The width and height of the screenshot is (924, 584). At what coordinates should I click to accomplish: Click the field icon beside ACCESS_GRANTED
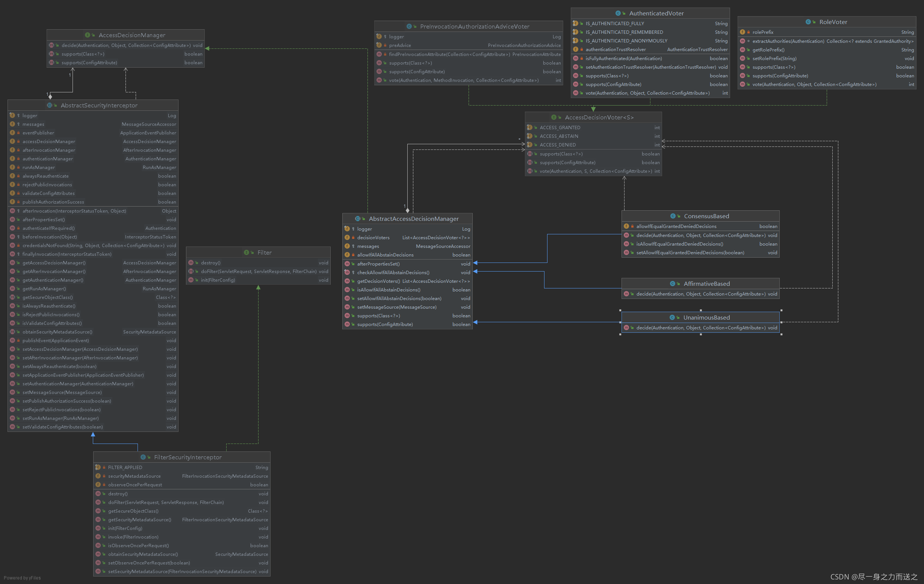(x=529, y=128)
